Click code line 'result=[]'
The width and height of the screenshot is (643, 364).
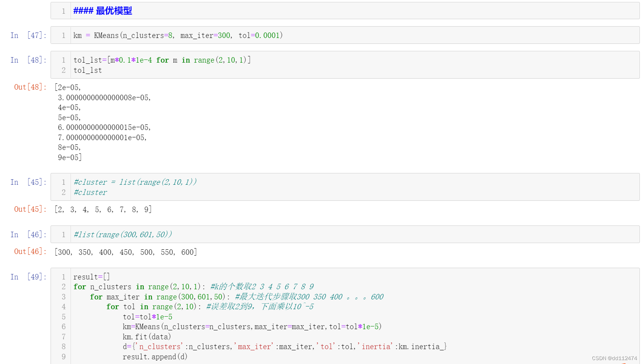(x=92, y=277)
